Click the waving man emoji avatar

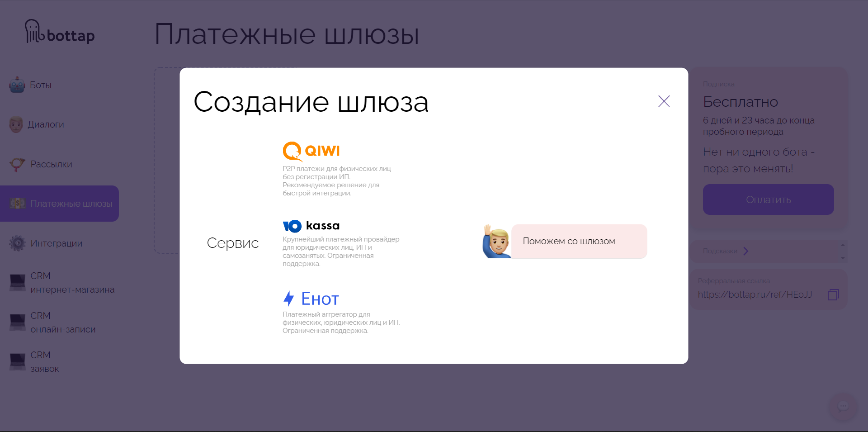[496, 241]
